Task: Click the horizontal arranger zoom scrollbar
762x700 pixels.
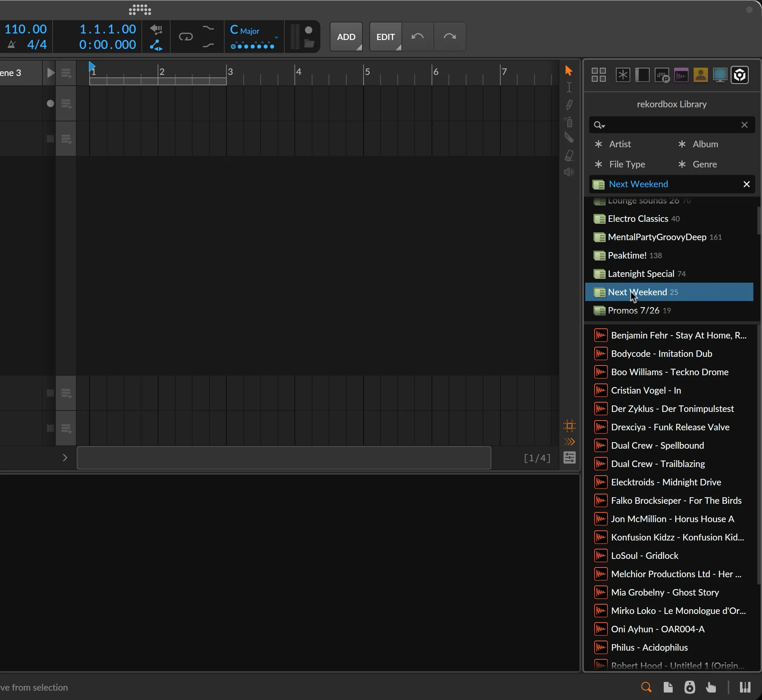Action: (284, 458)
